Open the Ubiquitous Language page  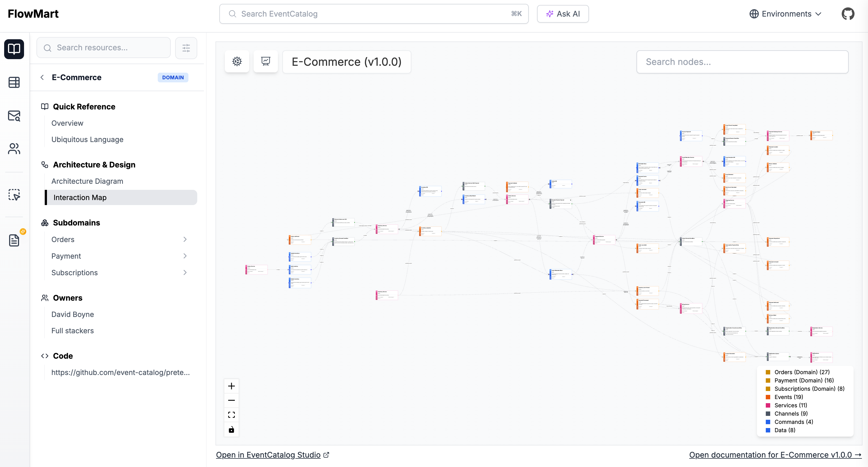[x=87, y=140]
